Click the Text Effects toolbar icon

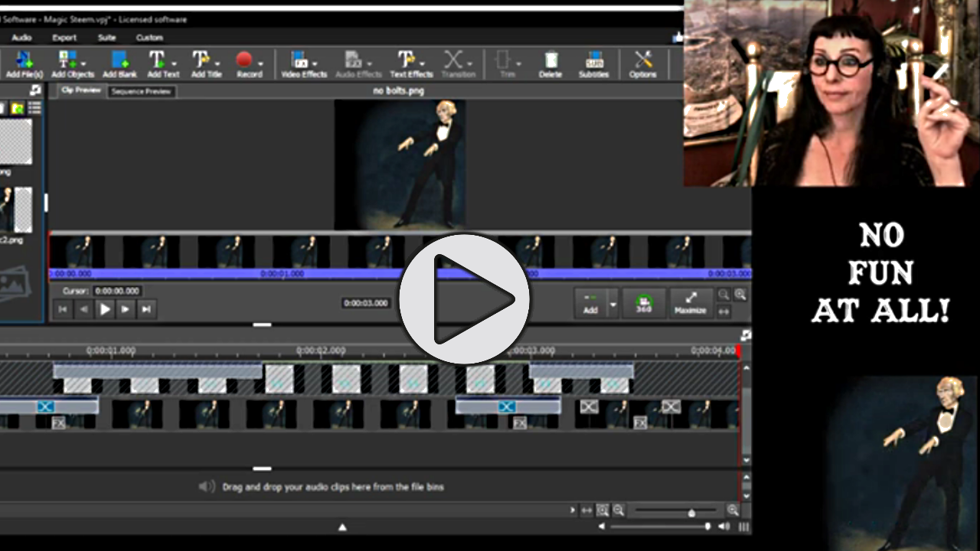(x=410, y=64)
